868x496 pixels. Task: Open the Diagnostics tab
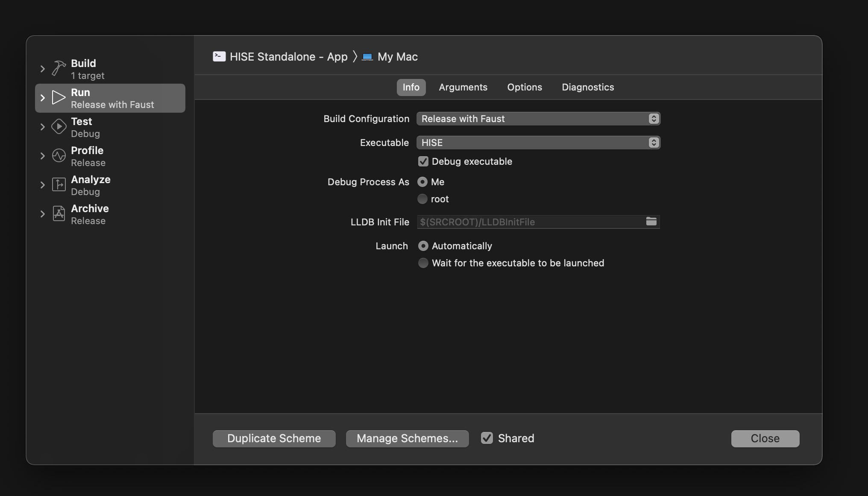coord(588,87)
